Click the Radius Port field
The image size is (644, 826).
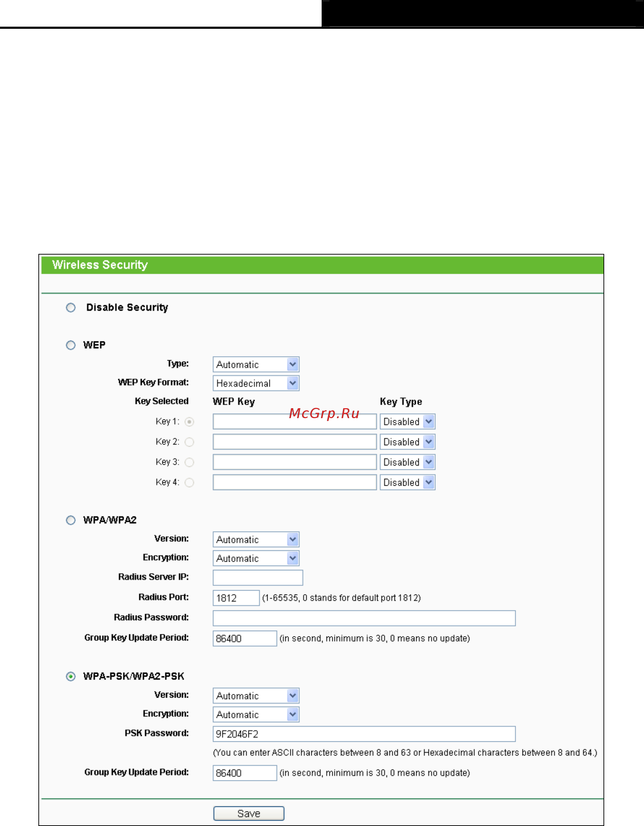(x=236, y=598)
